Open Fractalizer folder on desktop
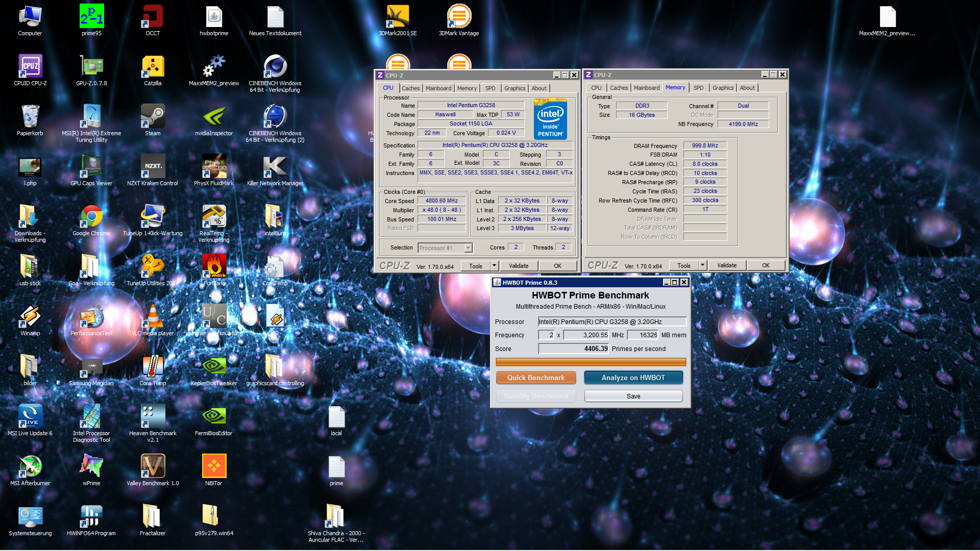Image resolution: width=980 pixels, height=551 pixels. click(x=153, y=520)
